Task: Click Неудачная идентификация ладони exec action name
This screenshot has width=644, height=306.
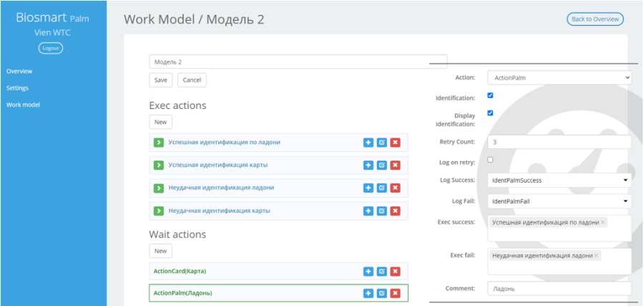Action: [x=221, y=188]
